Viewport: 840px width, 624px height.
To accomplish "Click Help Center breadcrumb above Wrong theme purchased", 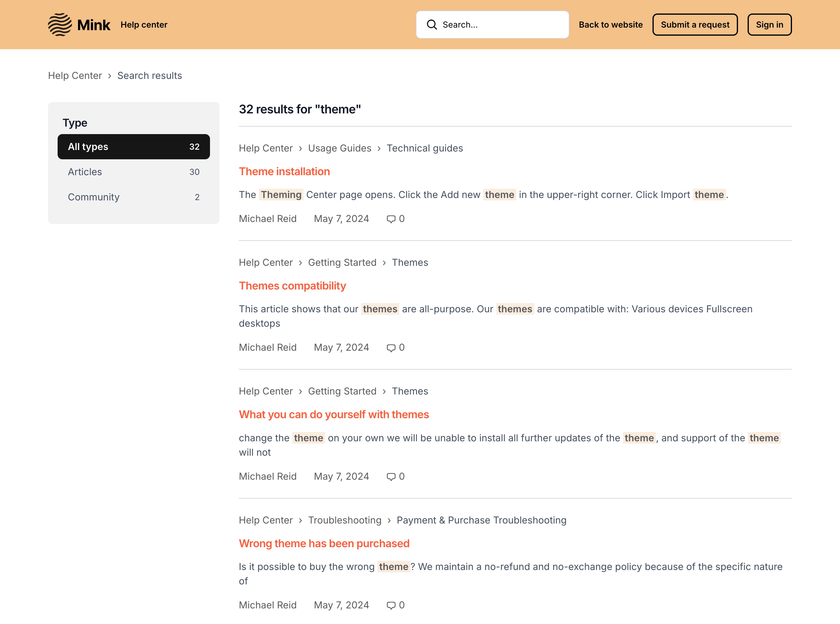I will point(265,520).
